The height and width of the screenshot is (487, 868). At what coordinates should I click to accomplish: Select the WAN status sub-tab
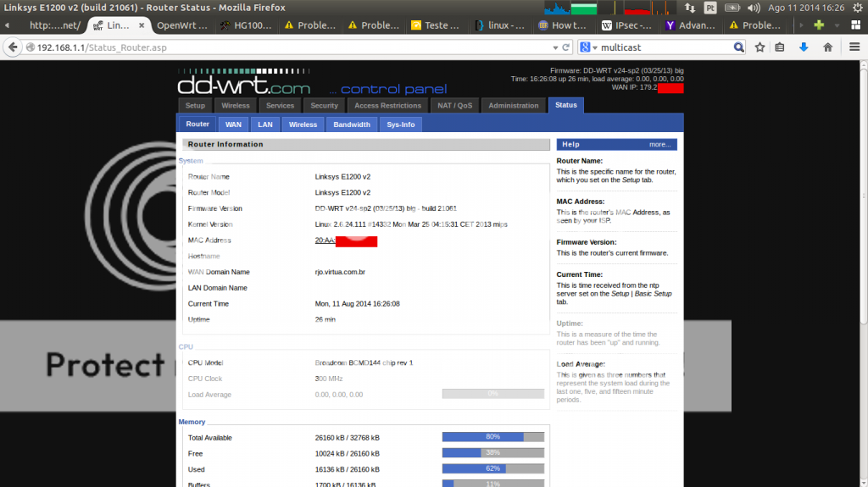[x=233, y=125]
